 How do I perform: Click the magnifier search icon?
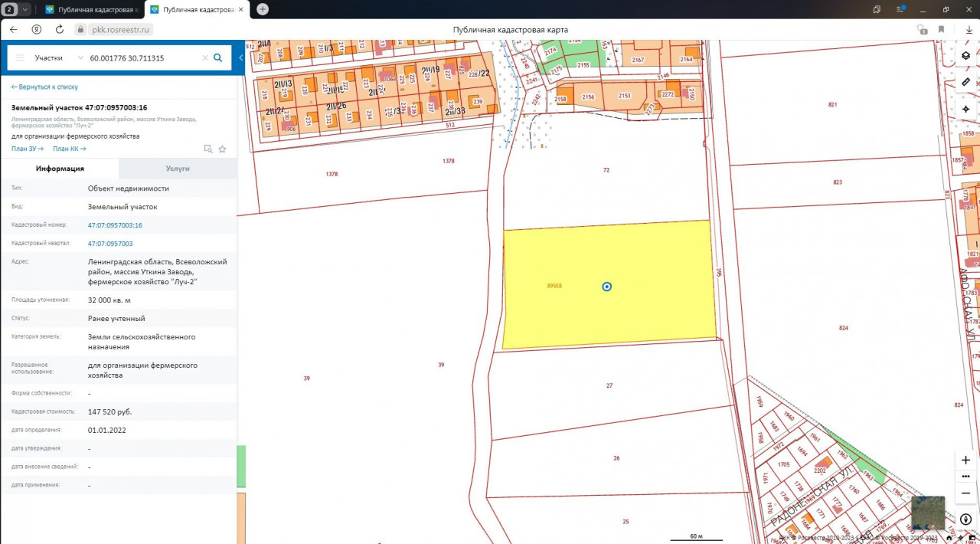[218, 57]
